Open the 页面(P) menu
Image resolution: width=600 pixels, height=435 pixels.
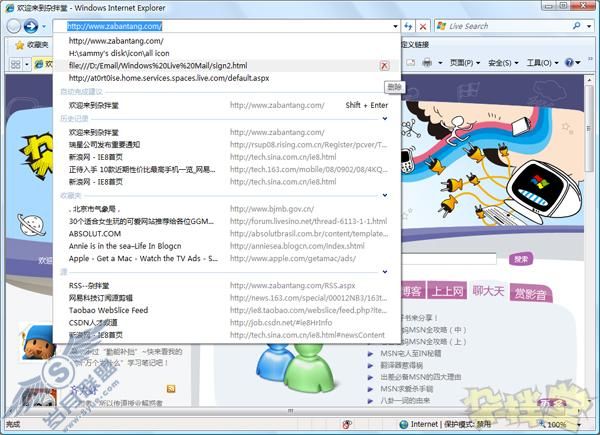(464, 63)
